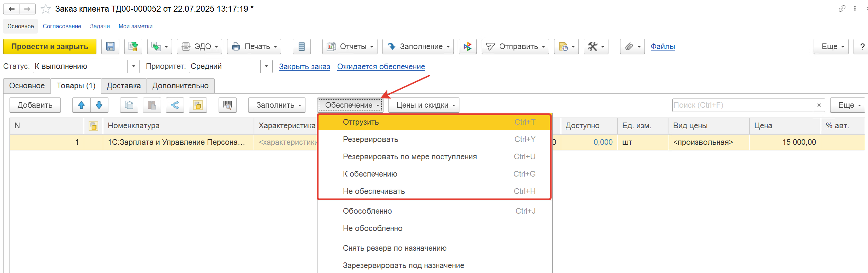Click the Статус field value К выполнению
Screen dimensions: 868x273
(81, 66)
